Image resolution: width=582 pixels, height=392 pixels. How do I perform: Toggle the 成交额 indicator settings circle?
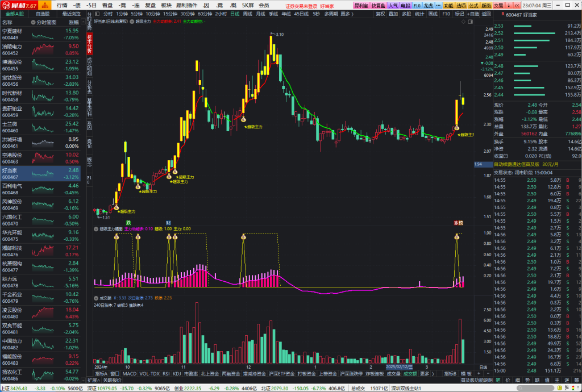[97, 298]
